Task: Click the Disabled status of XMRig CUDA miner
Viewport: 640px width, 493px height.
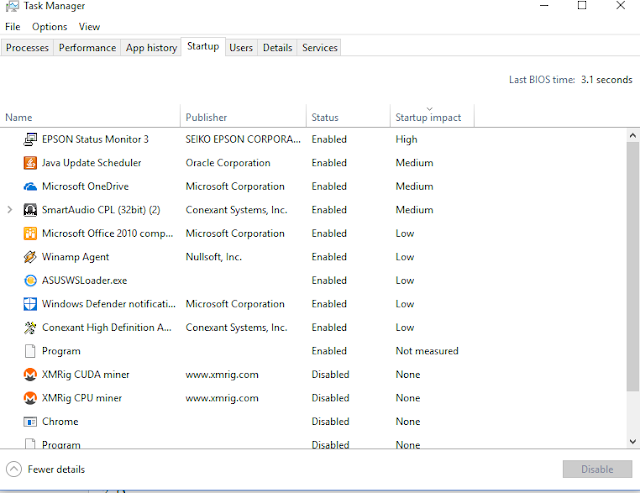Action: click(330, 375)
